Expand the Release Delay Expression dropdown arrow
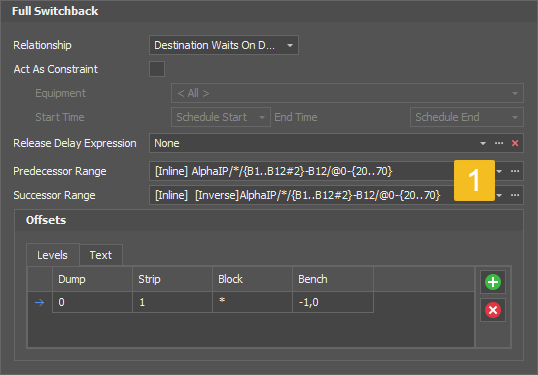The width and height of the screenshot is (538, 375). [483, 143]
